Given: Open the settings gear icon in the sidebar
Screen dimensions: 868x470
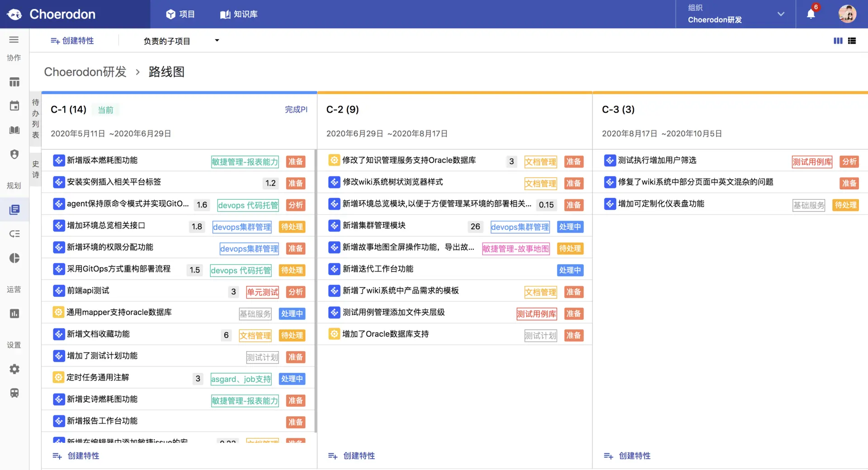Looking at the screenshot, I should coord(14,369).
